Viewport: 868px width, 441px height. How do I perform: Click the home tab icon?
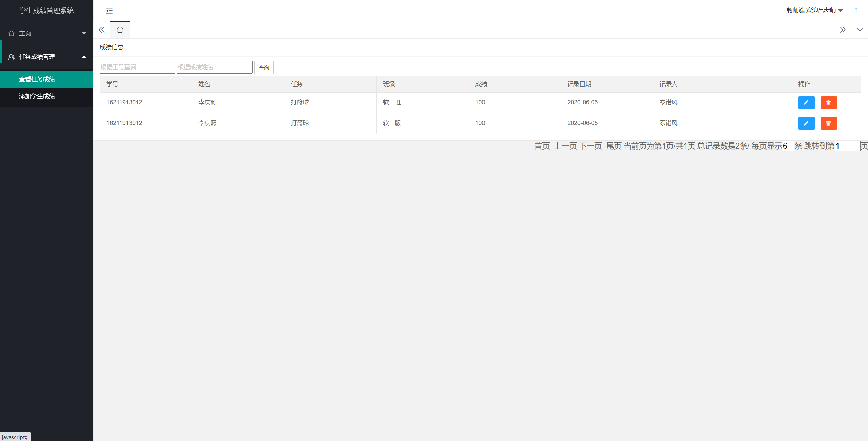click(x=120, y=30)
